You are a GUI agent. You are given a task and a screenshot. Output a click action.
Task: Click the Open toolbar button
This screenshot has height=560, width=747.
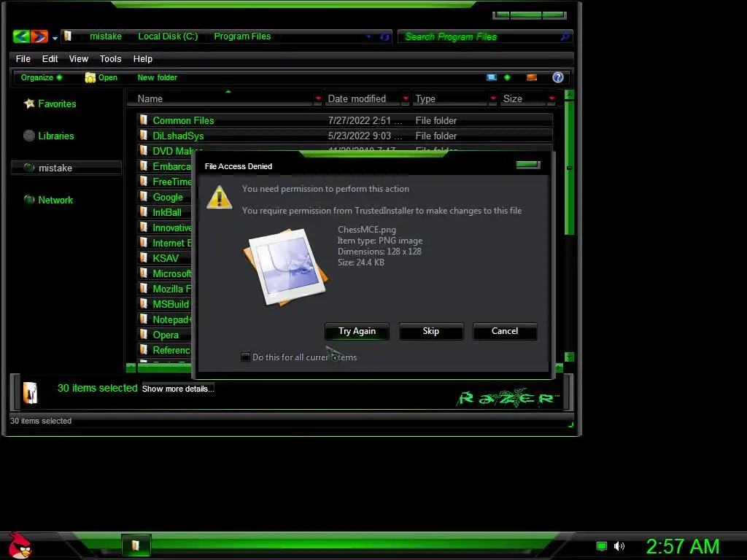101,77
